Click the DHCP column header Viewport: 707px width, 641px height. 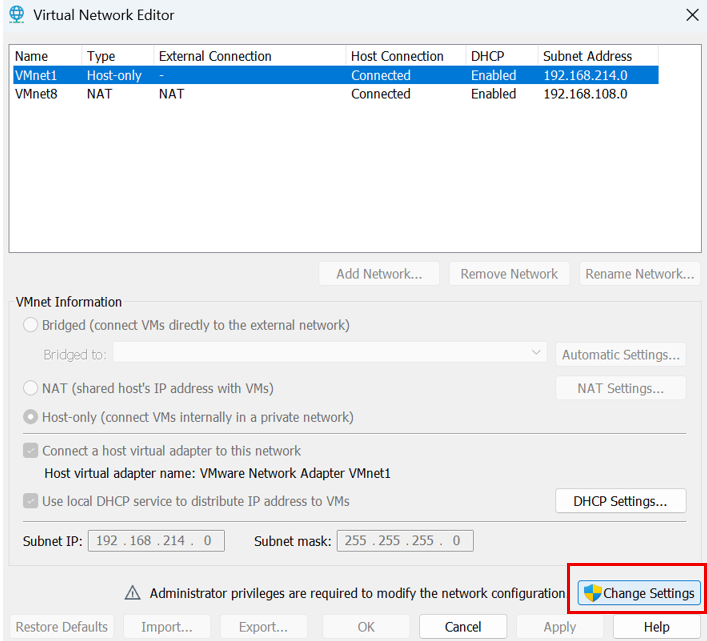[502, 56]
